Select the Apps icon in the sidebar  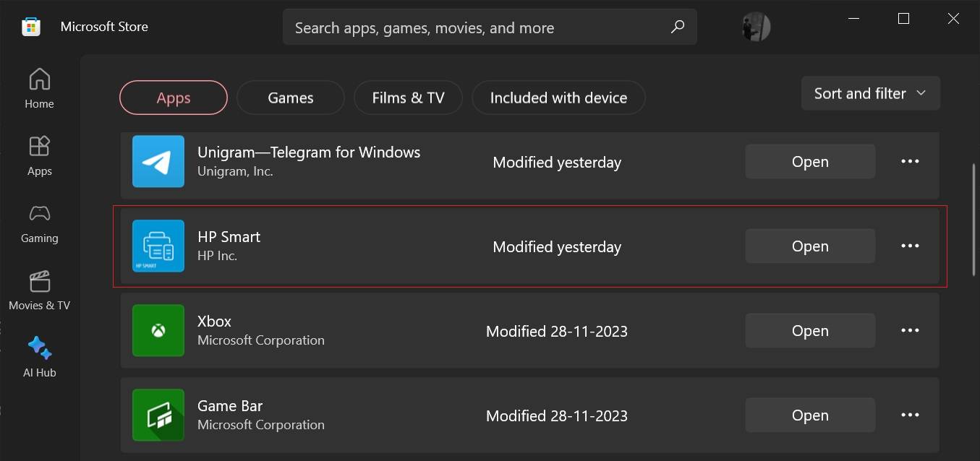point(39,155)
